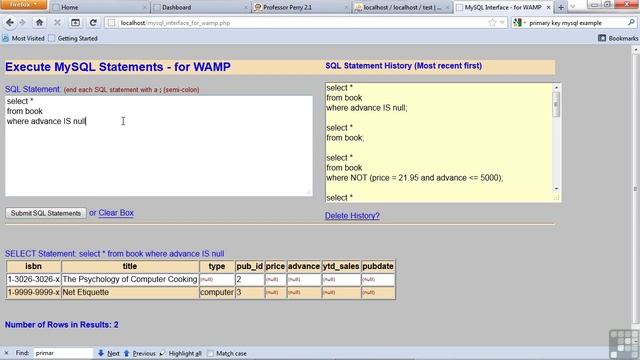Click the ytd_sales column header
This screenshot has width=640, height=360.
341,266
